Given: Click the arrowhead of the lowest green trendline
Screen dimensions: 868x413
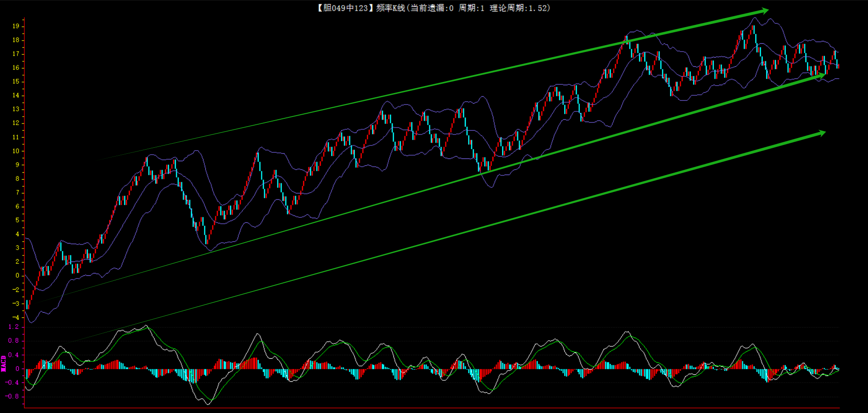Looking at the screenshot, I should point(821,134).
